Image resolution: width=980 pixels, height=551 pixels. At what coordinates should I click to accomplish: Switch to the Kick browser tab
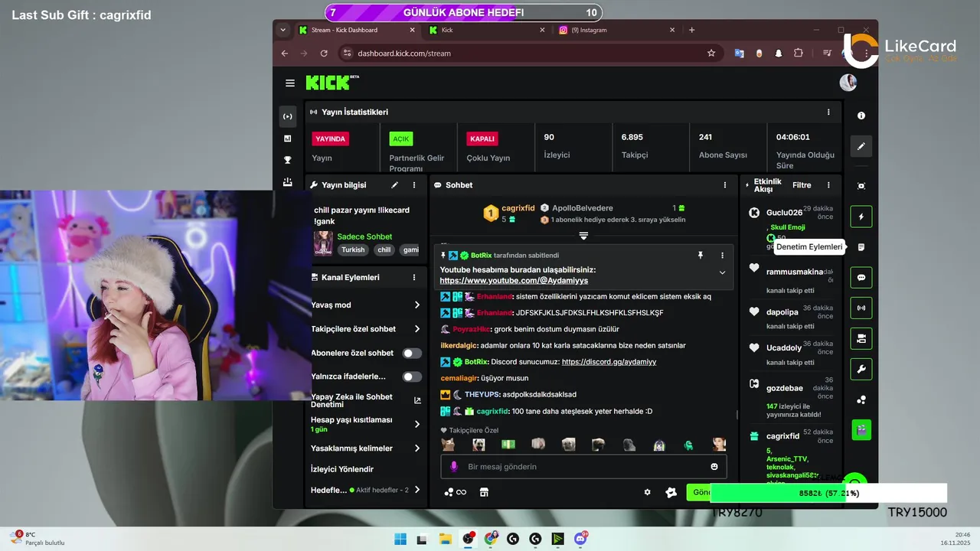tap(487, 30)
